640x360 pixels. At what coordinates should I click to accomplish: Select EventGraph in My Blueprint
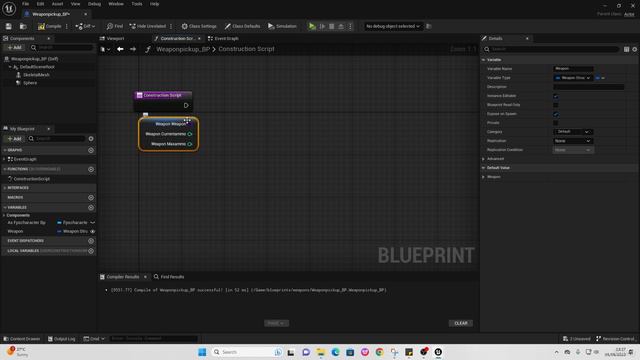tap(25, 159)
